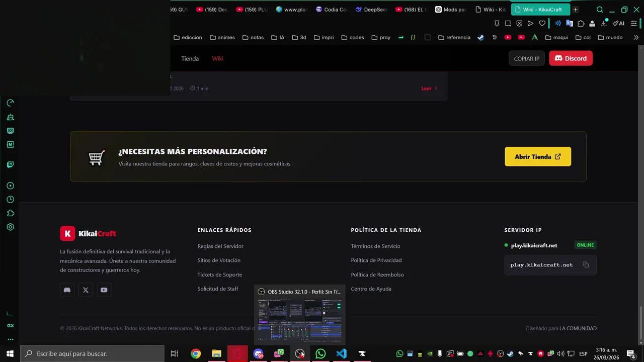Open Términos de Servicio link
This screenshot has height=362, width=644.
(x=375, y=246)
